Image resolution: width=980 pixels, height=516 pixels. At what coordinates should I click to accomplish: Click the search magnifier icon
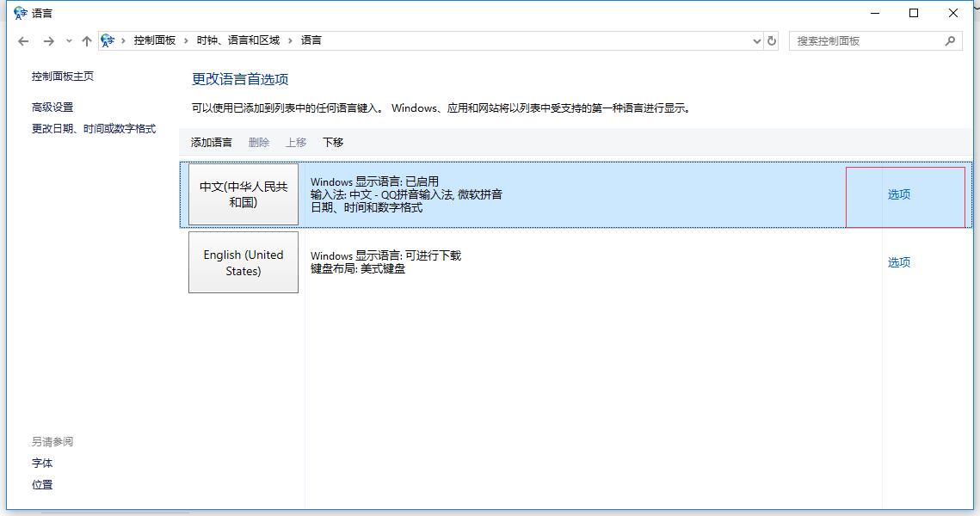point(947,40)
